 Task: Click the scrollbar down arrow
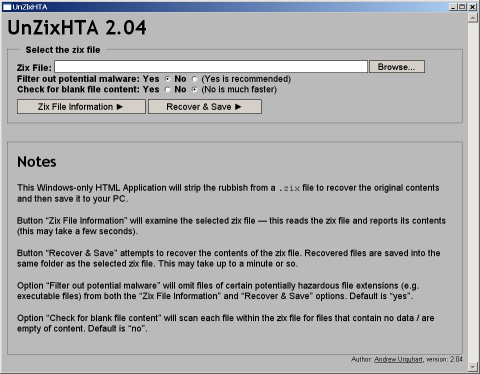473,367
